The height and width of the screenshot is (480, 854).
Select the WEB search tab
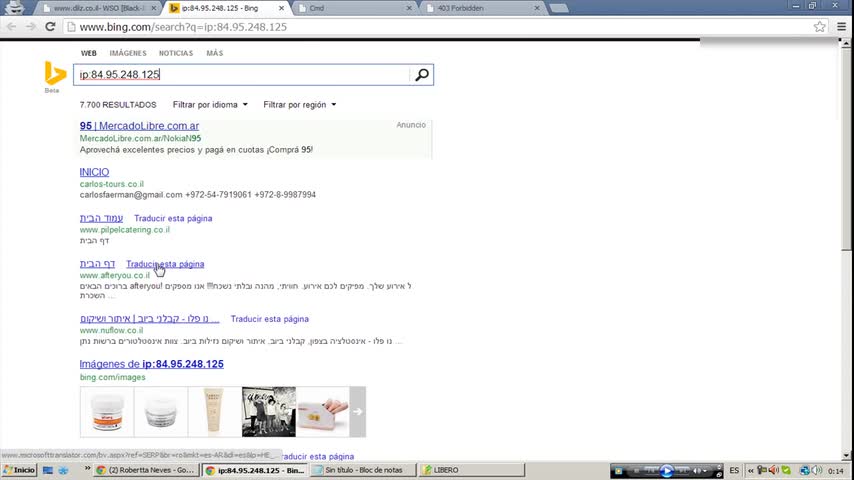[88, 53]
